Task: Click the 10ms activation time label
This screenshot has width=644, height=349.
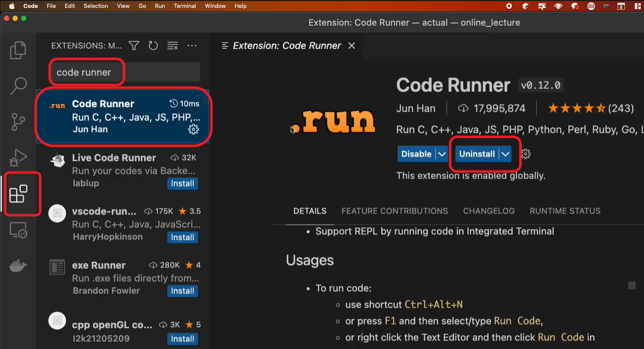Action: 184,104
